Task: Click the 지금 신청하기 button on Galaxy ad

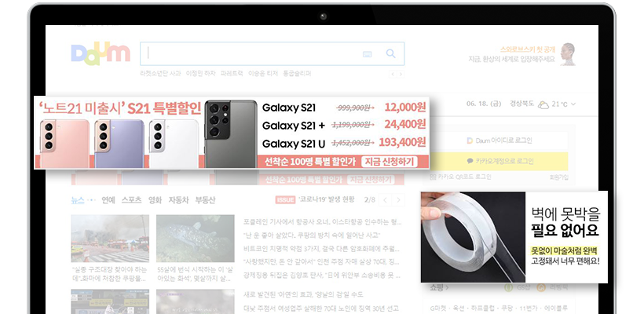Action: coord(390,162)
